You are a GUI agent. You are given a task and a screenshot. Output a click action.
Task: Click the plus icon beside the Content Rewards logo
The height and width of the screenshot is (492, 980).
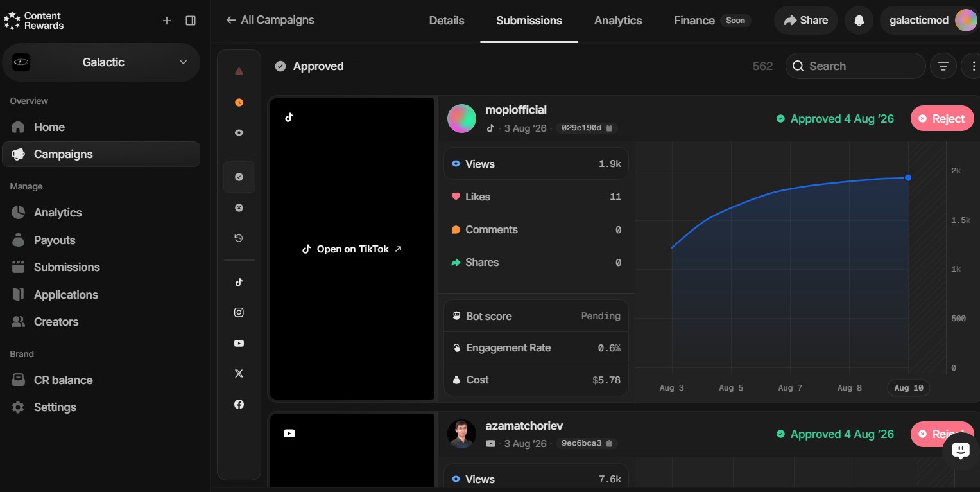(x=167, y=21)
